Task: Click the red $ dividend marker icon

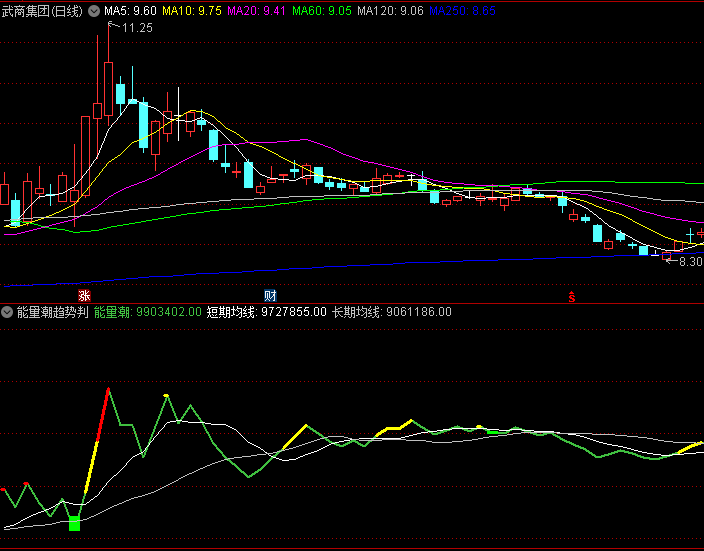Action: pyautogui.click(x=572, y=295)
